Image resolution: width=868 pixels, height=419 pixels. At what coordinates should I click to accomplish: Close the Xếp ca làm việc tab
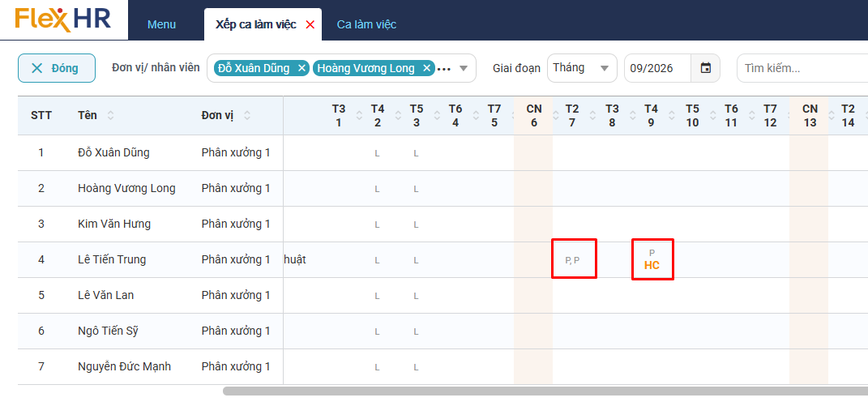310,24
